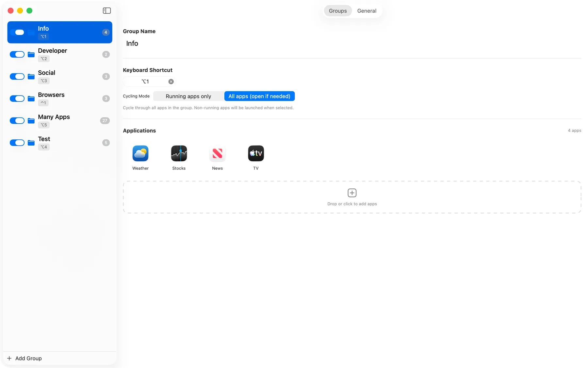
Task: Select All apps (open if needed) mode
Action: pyautogui.click(x=259, y=96)
